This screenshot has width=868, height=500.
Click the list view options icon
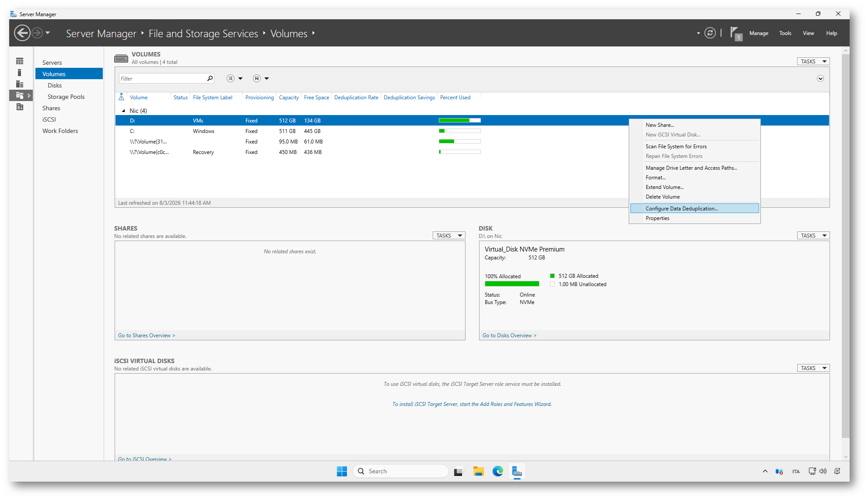(x=231, y=78)
